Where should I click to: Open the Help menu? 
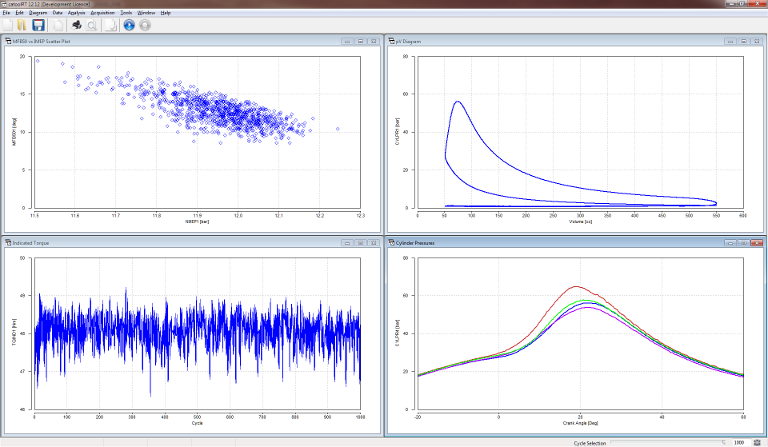coord(165,13)
